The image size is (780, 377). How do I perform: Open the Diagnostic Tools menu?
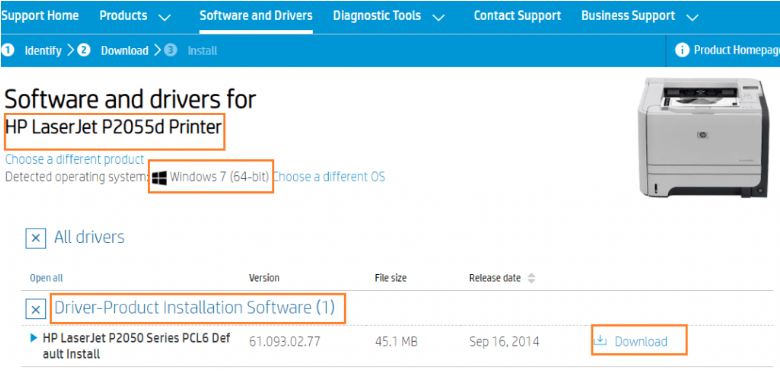tap(377, 15)
